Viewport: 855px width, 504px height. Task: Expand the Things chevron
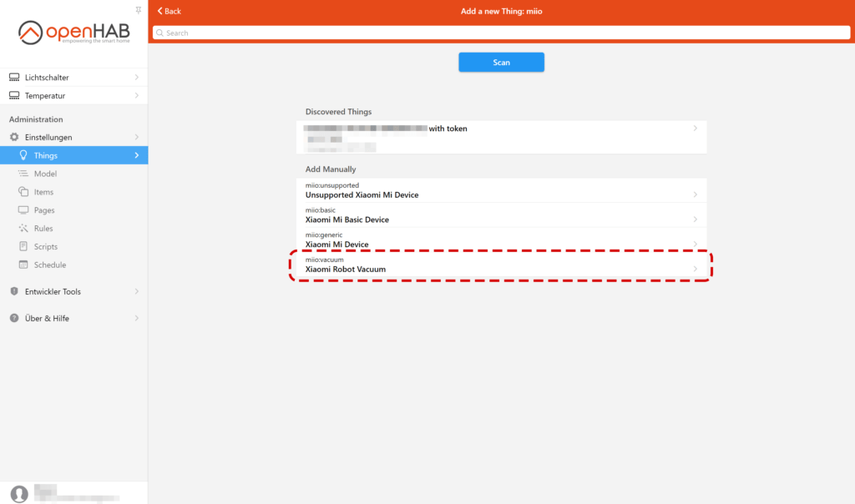137,155
